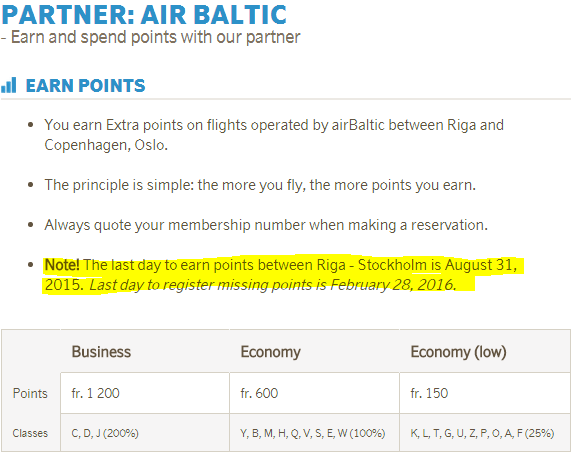582x467 pixels.
Task: Click the membership number reminder bullet
Action: point(266,225)
